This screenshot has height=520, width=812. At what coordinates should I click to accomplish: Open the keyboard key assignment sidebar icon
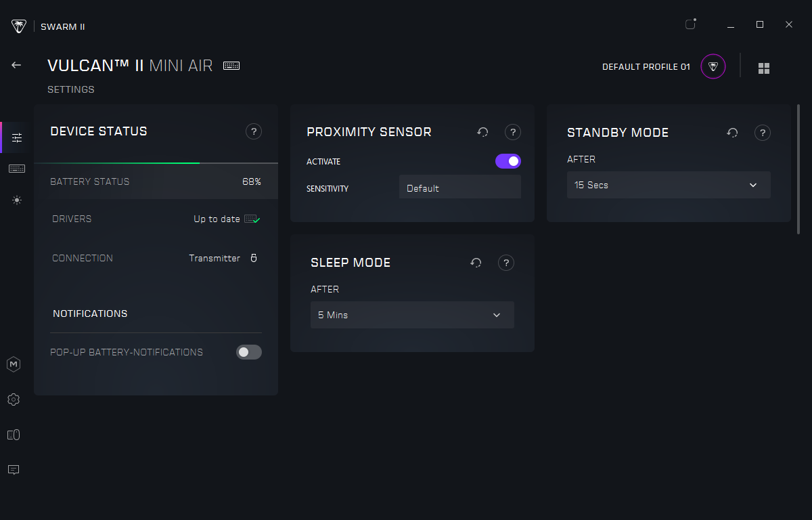[x=17, y=169]
